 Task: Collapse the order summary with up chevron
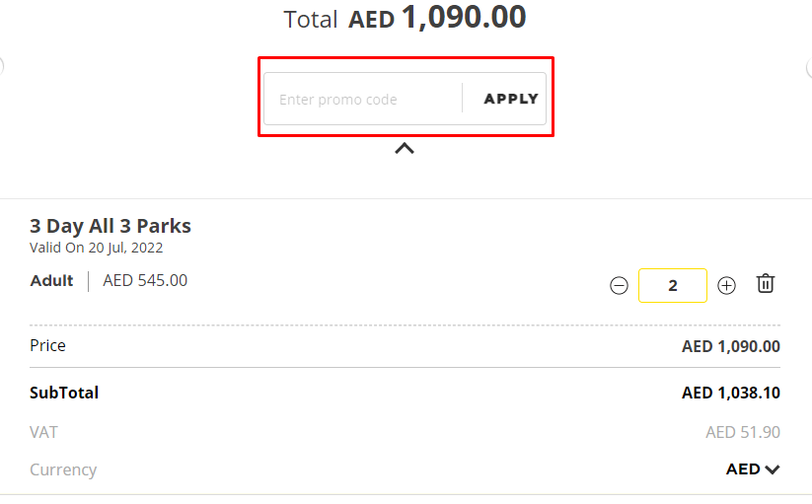coord(405,149)
